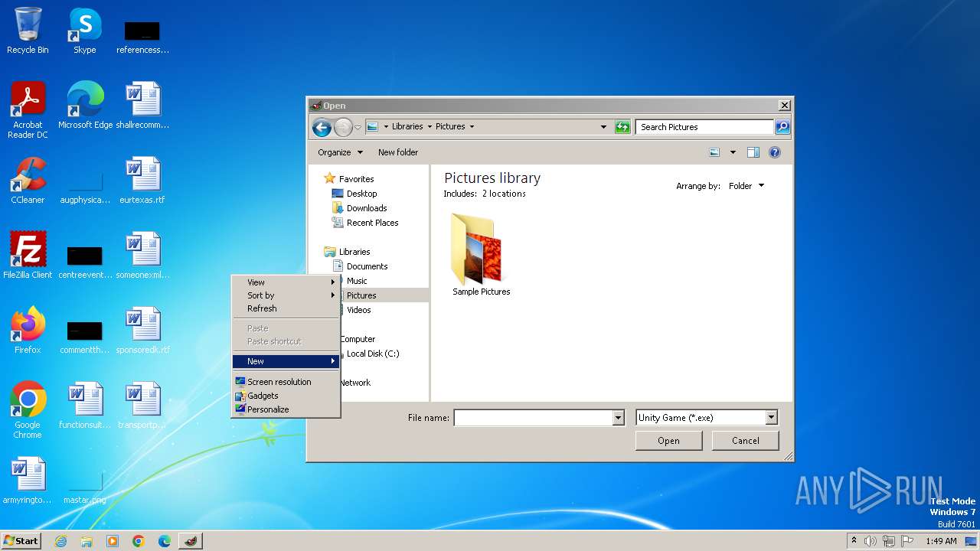Click the volume icon in system tray
The width and height of the screenshot is (980, 551).
coord(871,541)
